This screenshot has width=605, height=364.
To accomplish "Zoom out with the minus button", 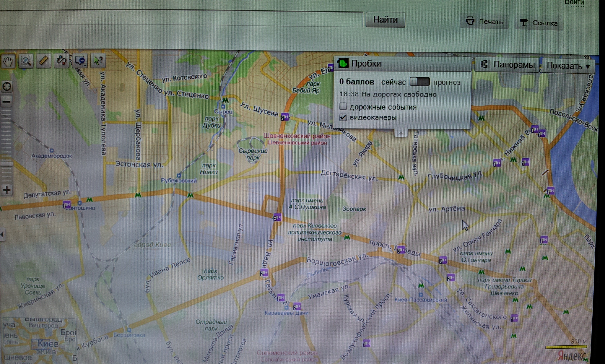I will (6, 102).
